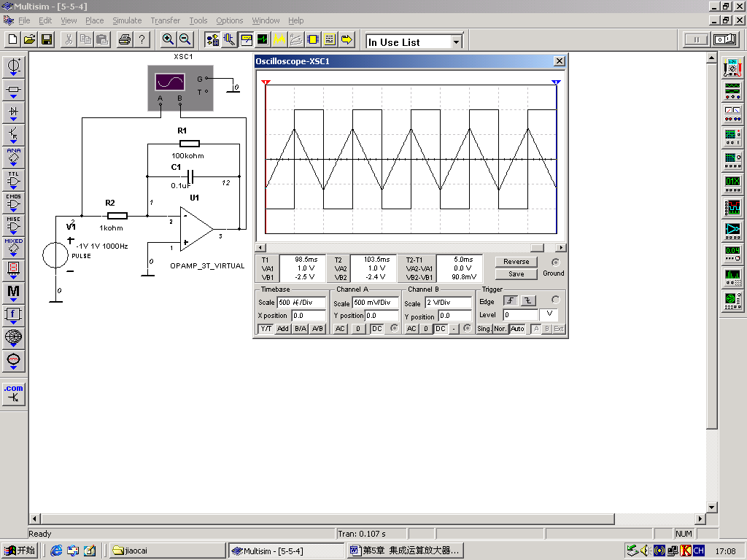Open the Options menu
Image resolution: width=747 pixels, height=560 pixels.
[x=230, y=20]
